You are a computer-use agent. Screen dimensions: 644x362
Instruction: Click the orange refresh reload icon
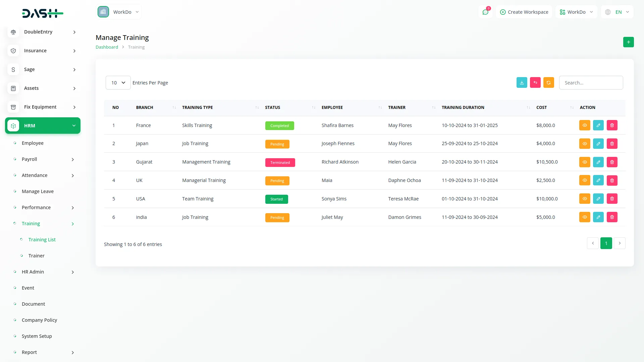548,83
